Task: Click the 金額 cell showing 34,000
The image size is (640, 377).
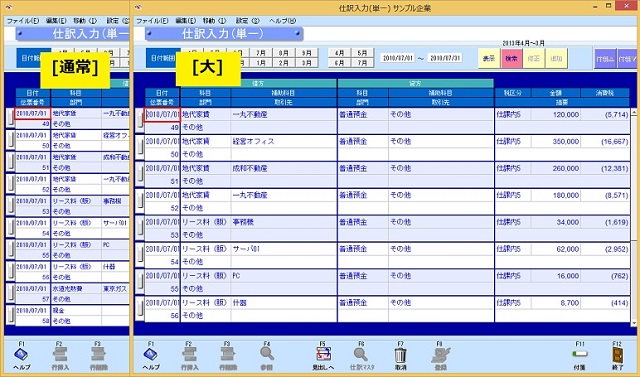Action: click(556, 222)
